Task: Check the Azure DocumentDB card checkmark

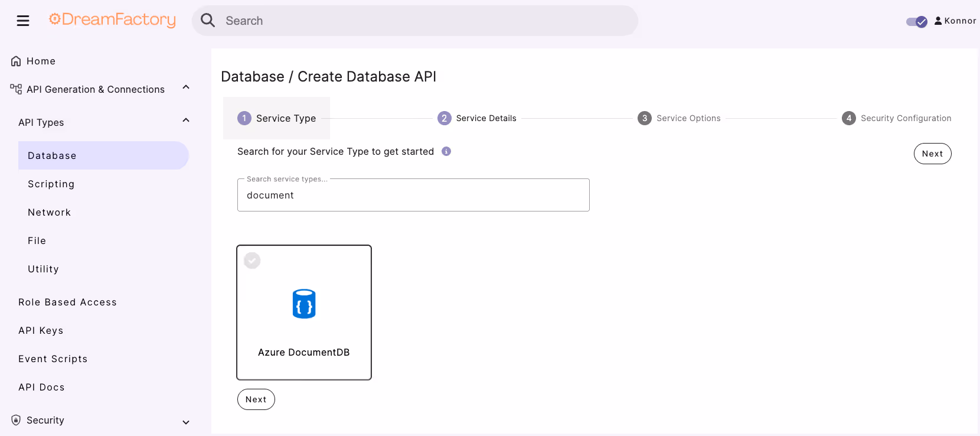Action: pos(252,261)
